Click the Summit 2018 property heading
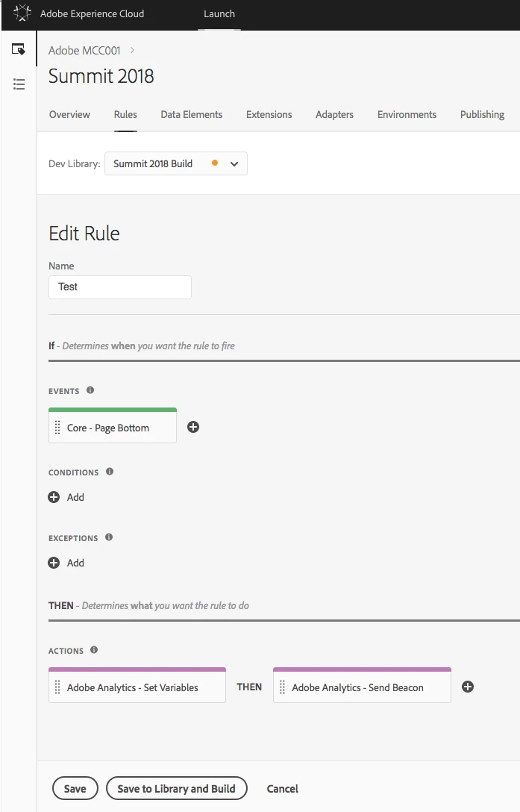The height and width of the screenshot is (812, 520). click(101, 76)
